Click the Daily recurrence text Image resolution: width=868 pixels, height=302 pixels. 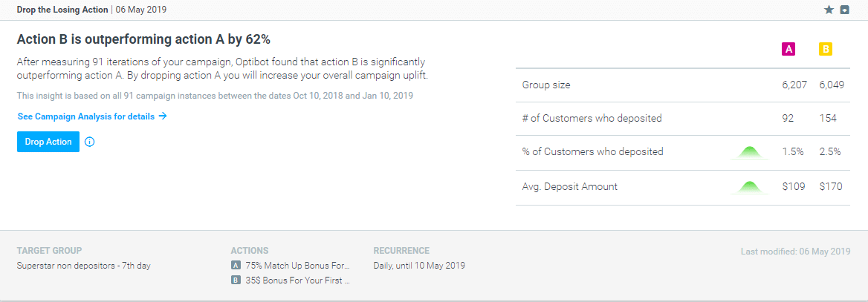pyautogui.click(x=419, y=266)
